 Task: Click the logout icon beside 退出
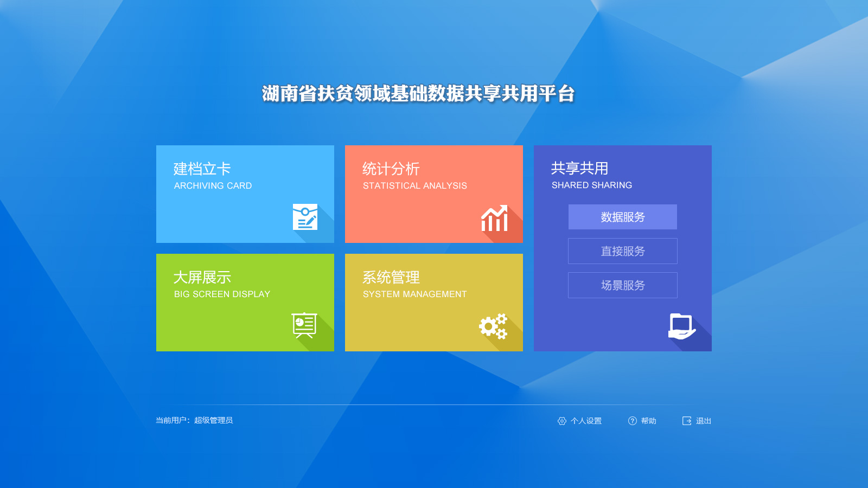point(686,421)
